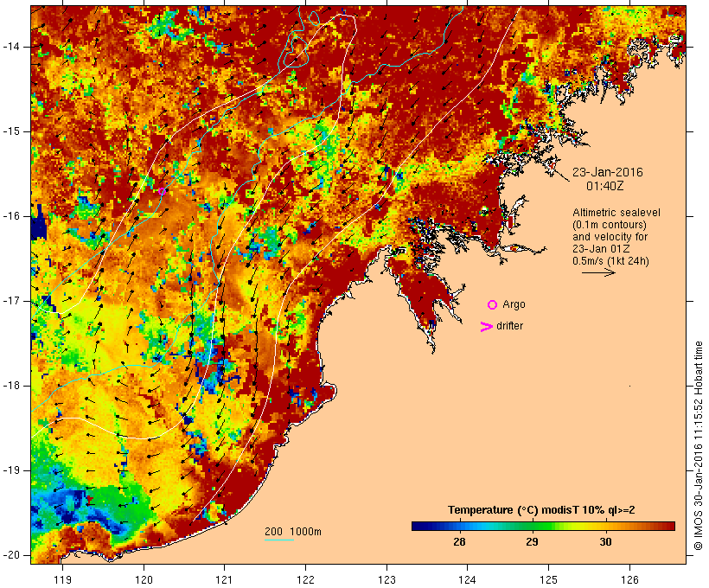Click the latitude label '-20'

tap(11, 555)
